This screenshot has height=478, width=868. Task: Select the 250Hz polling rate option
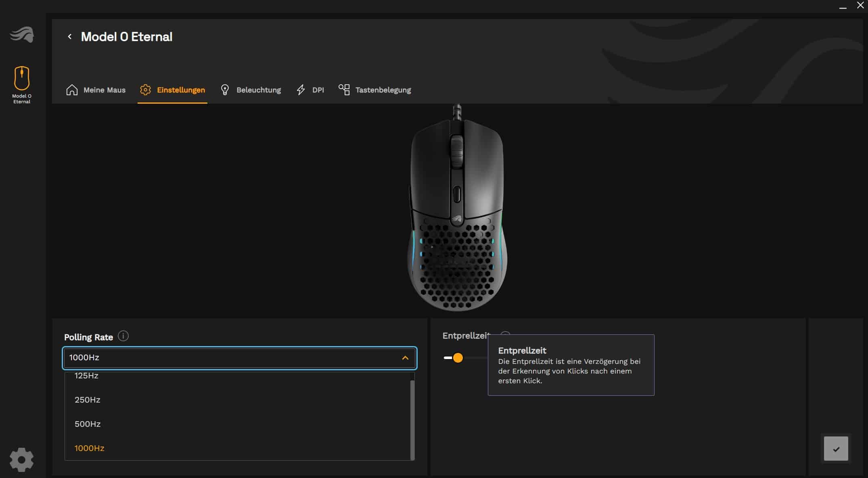coord(87,400)
